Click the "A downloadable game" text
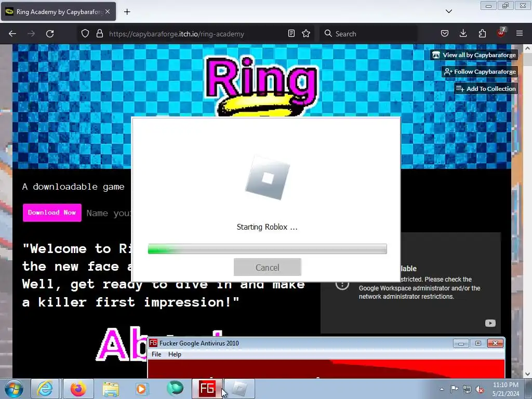 [73, 187]
